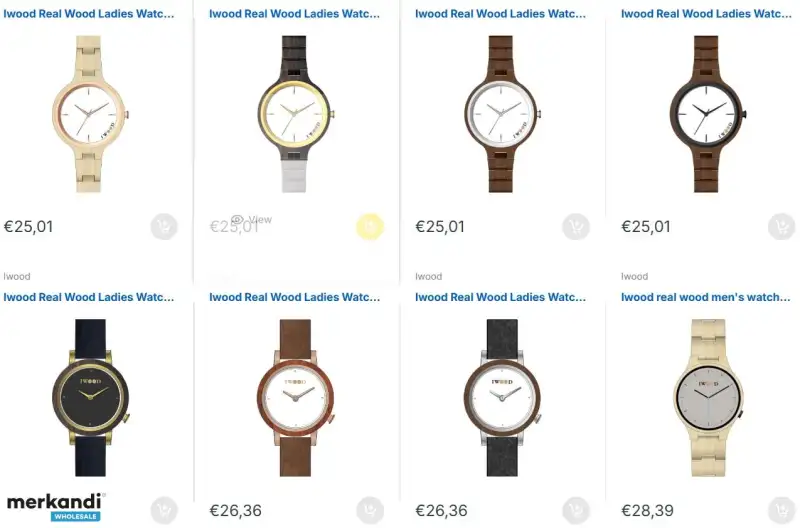Viewport: 800px width, 528px height.
Task: Open the red-brown bezel leather watch image
Action: pyautogui.click(x=296, y=398)
